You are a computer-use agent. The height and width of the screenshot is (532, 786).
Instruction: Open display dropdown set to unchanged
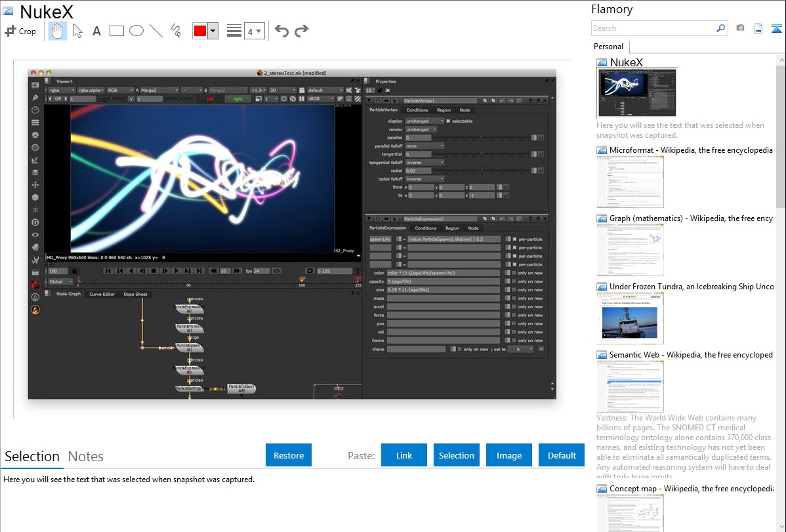(424, 121)
